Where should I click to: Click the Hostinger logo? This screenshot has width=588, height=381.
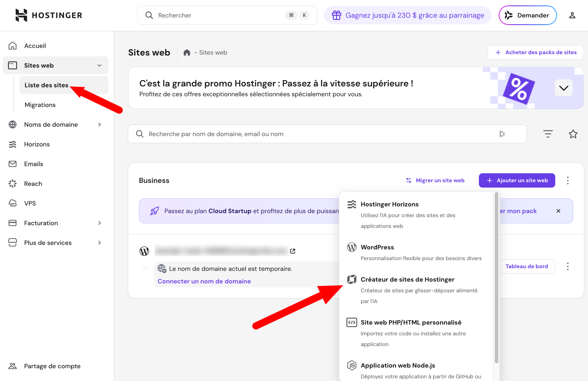[x=49, y=15]
